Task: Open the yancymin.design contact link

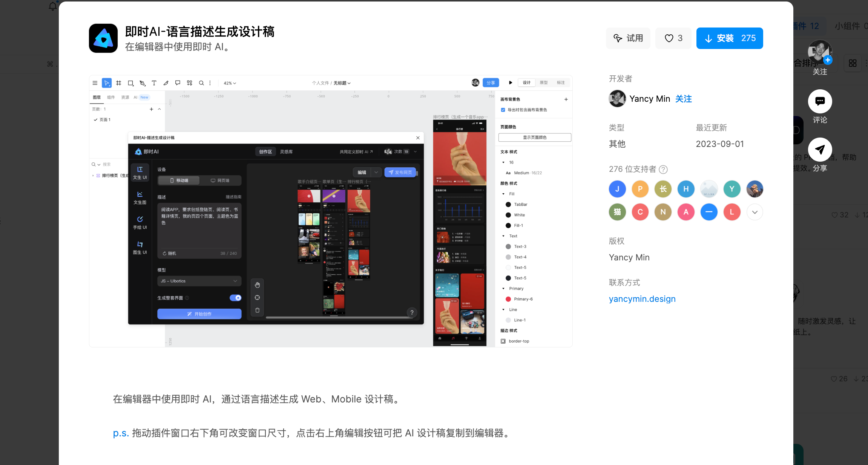Action: coord(642,299)
